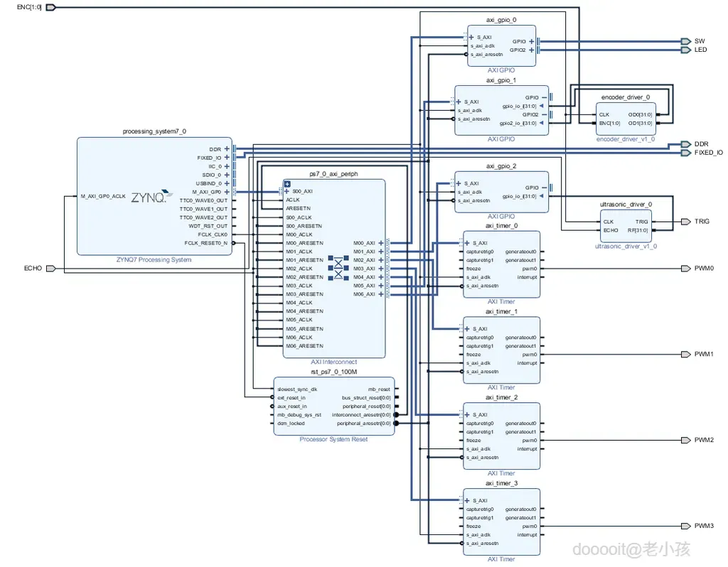Select the encoder_driver_0 block title

pos(626,97)
